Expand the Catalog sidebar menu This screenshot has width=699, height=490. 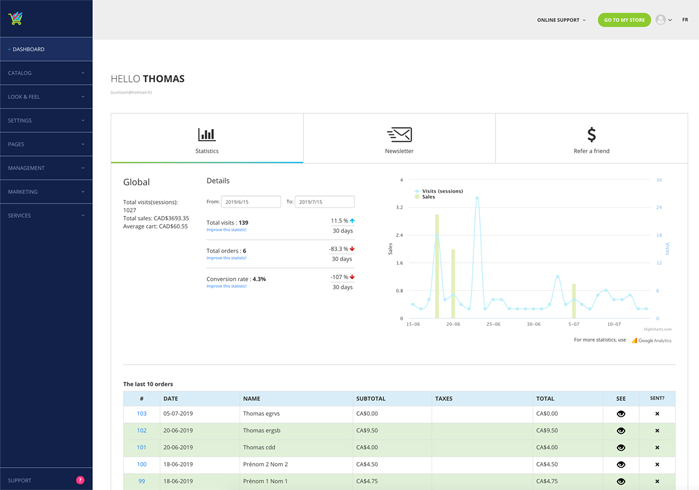point(46,73)
